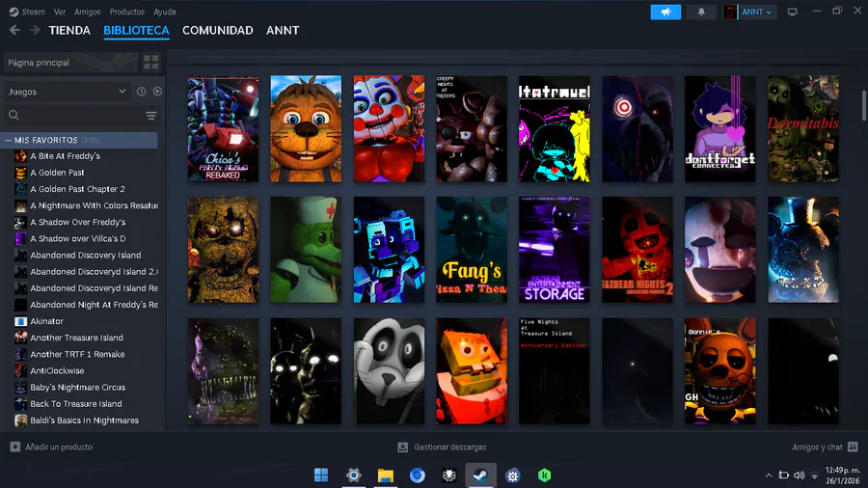The image size is (868, 488).
Task: Open the green K app in taskbar
Action: pos(544,474)
